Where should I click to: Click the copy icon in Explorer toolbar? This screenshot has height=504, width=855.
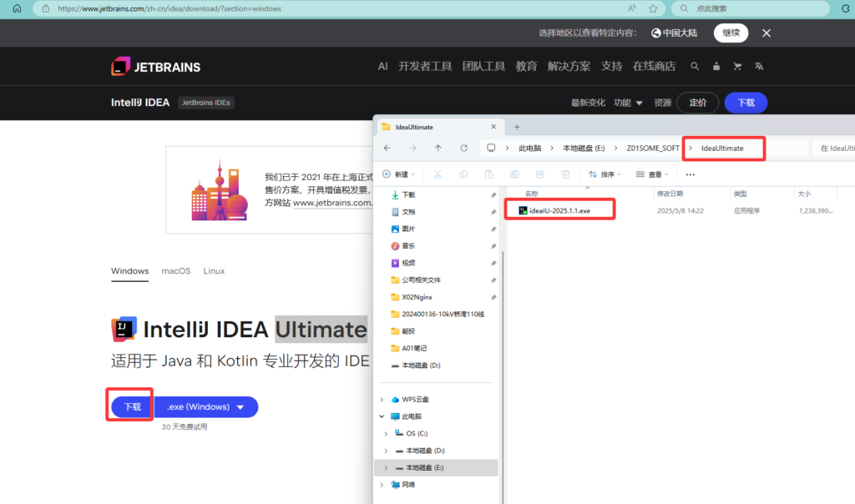[x=463, y=174]
